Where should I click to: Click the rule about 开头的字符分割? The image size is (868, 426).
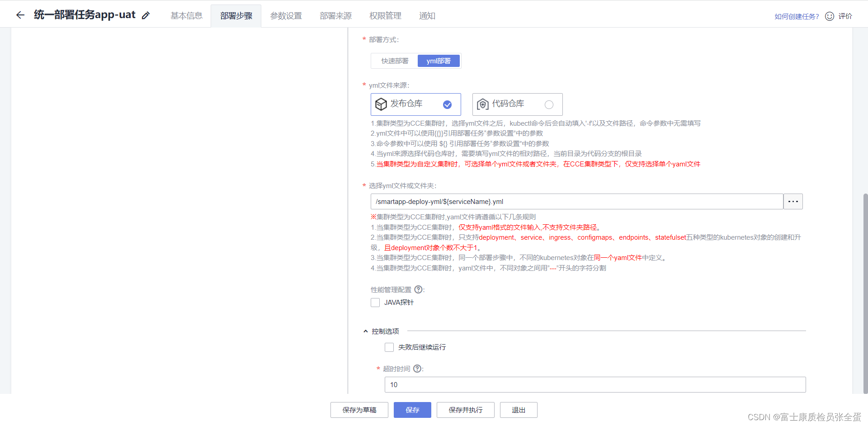point(488,268)
